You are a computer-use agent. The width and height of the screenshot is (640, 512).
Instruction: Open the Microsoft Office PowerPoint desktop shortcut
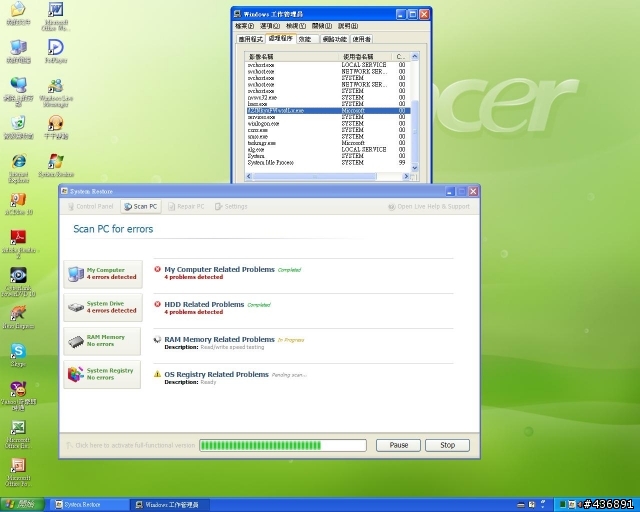pyautogui.click(x=18, y=472)
